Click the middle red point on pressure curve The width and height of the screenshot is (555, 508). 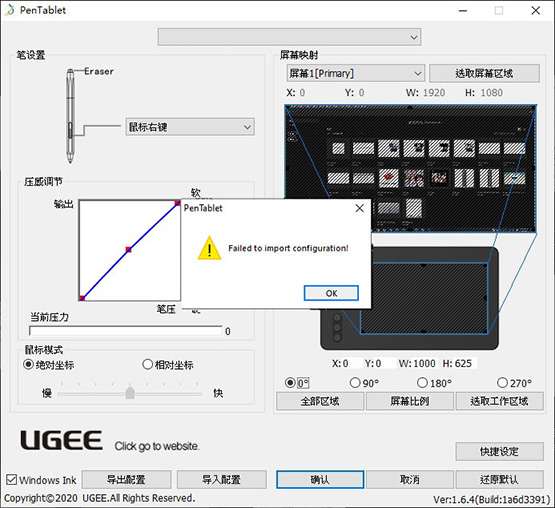tap(128, 250)
